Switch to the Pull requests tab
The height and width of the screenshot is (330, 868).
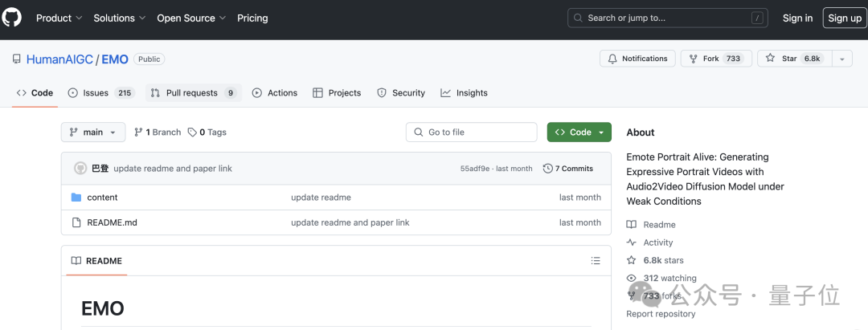[194, 93]
